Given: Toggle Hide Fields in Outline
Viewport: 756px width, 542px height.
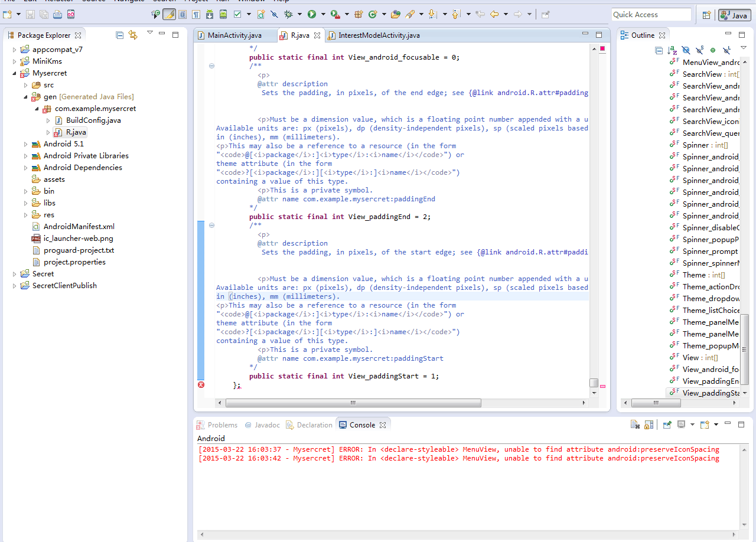Looking at the screenshot, I should pos(686,51).
